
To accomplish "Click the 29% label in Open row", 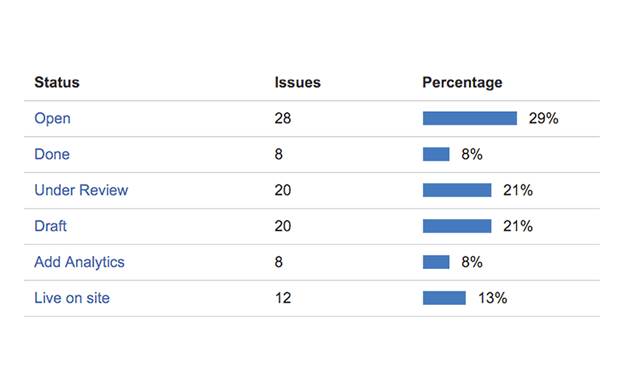I will coord(543,119).
